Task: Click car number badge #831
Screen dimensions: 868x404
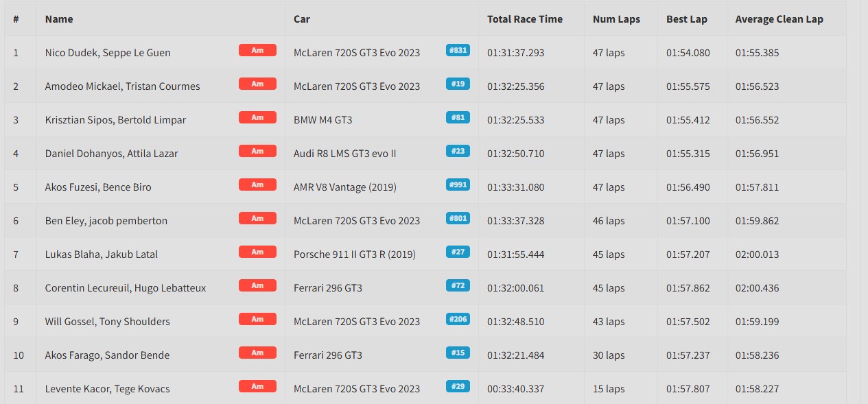Action: (x=458, y=50)
